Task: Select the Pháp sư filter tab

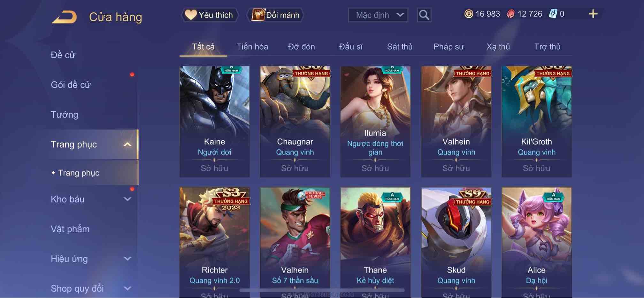Action: (449, 47)
